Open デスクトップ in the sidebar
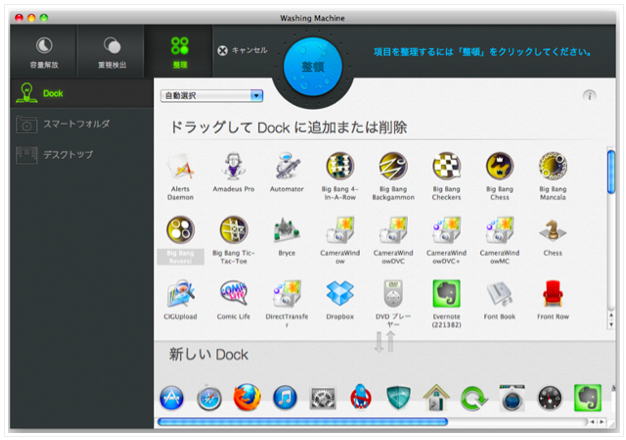Image resolution: width=626 pixels, height=440 pixels. pos(82,155)
